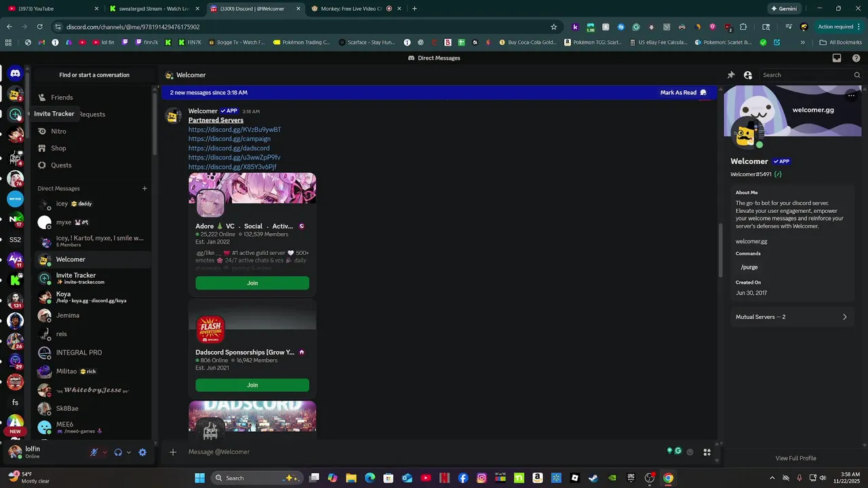
Task: Open DM with myxe
Action: (x=94, y=222)
